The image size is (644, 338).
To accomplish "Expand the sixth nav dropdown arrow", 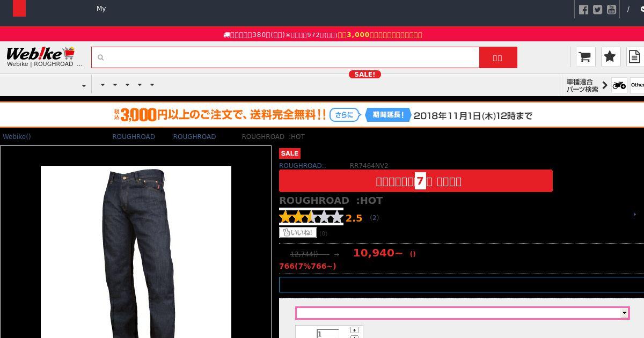I will [x=152, y=85].
